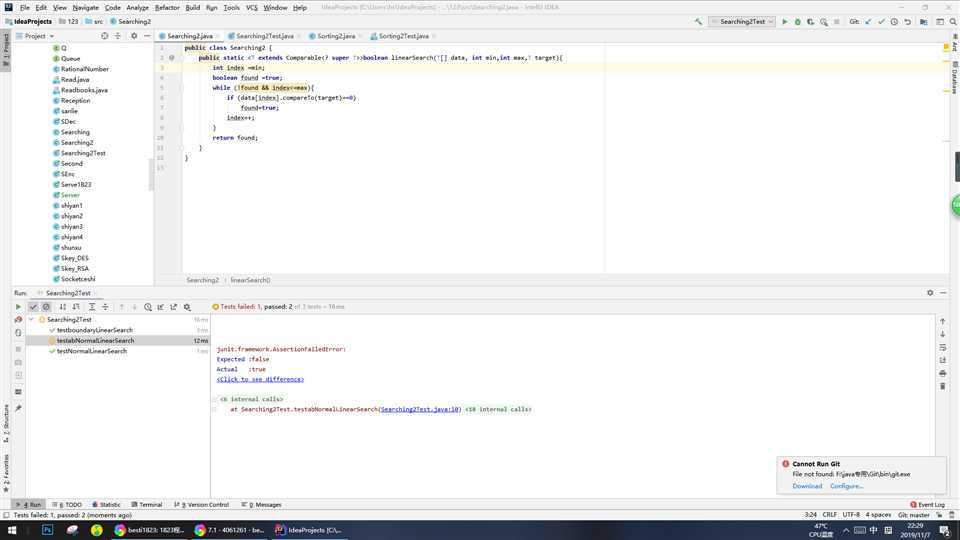Open the Photoshop icon in the taskbar
The image size is (960, 540).
(47, 530)
